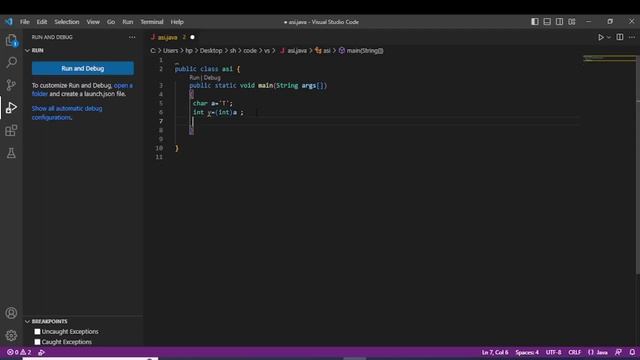The height and width of the screenshot is (360, 640).
Task: Open the Run menu
Action: (128, 22)
